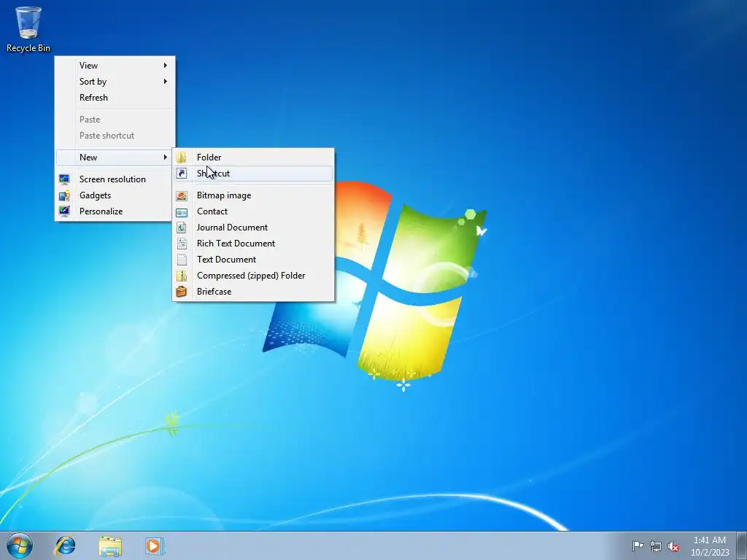Click the greyed Paste shortcut entry
The height and width of the screenshot is (560, 747).
[115, 136]
